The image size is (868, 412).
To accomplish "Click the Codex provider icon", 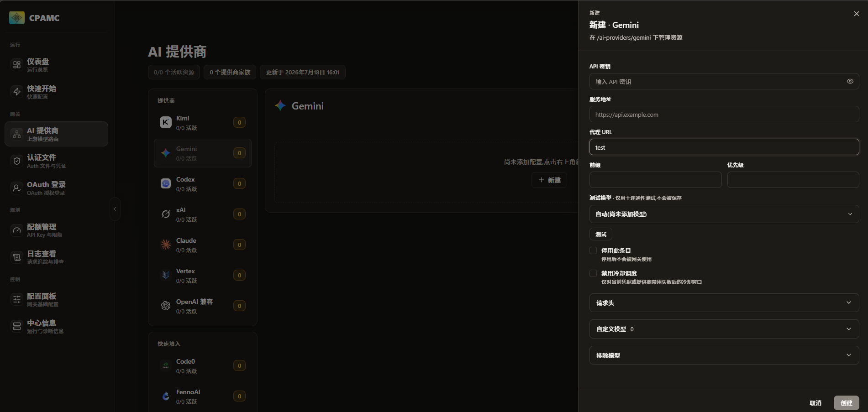I will (166, 183).
